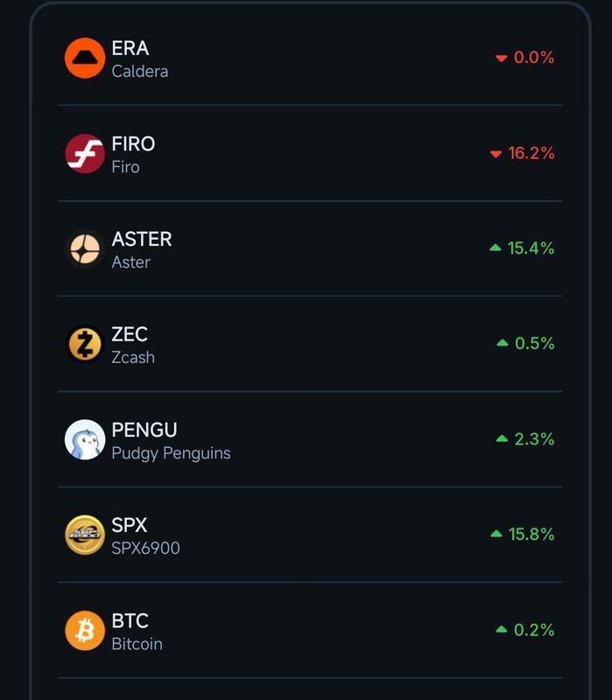The width and height of the screenshot is (612, 700).
Task: Click the Aster coin icon
Action: (x=85, y=249)
